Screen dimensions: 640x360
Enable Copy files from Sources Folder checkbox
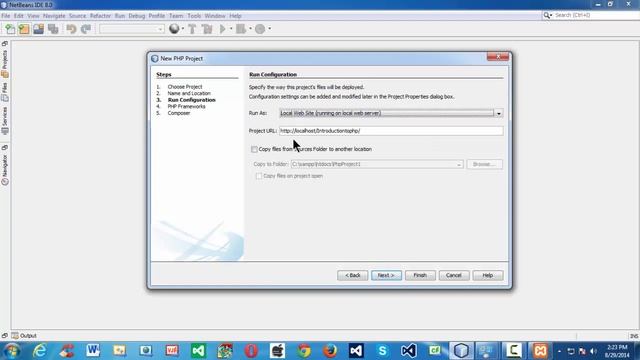click(x=254, y=149)
